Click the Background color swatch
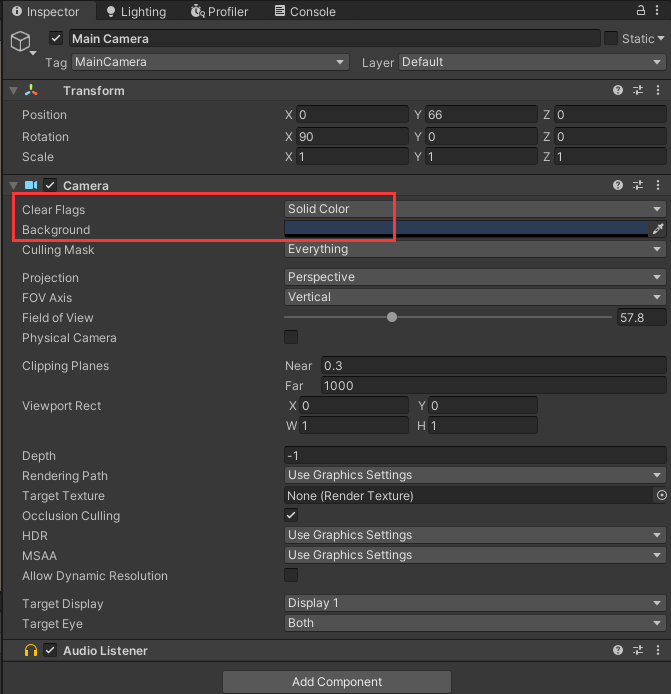 [466, 229]
